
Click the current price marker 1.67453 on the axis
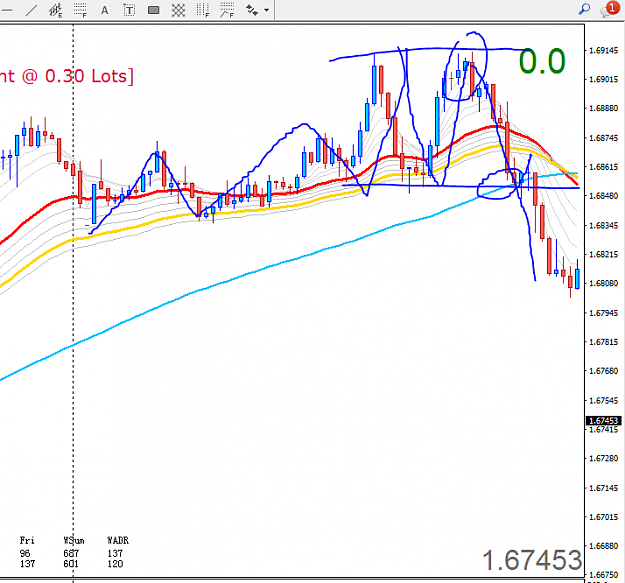[603, 421]
